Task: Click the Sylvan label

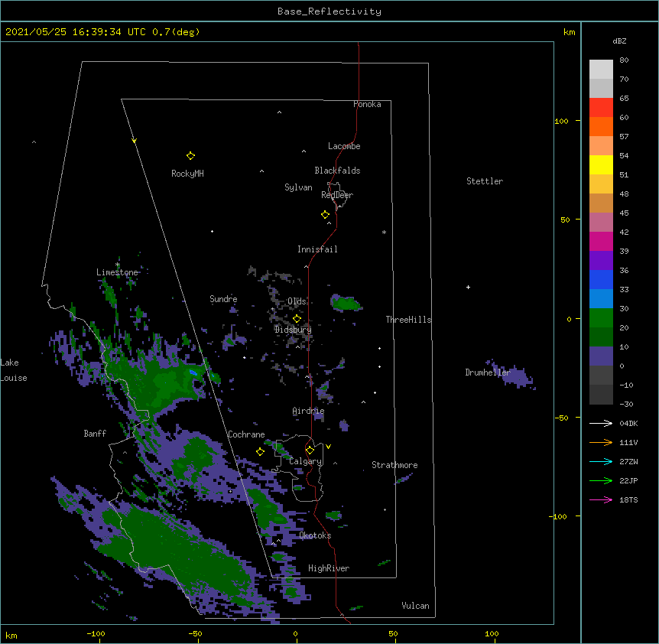Action: point(298,187)
